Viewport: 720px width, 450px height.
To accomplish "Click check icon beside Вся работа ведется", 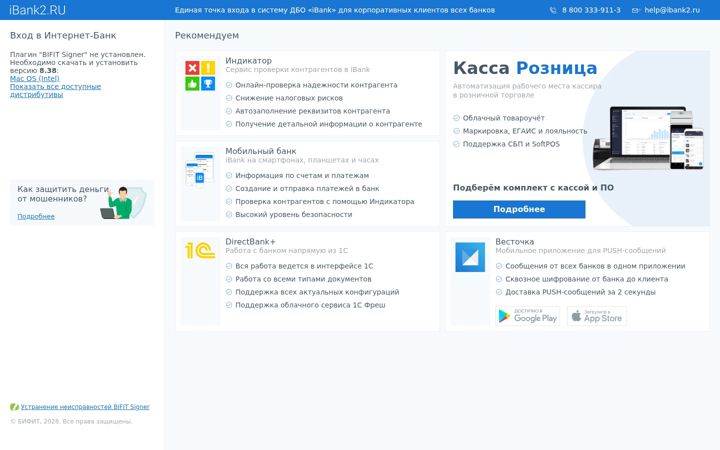I will (229, 266).
